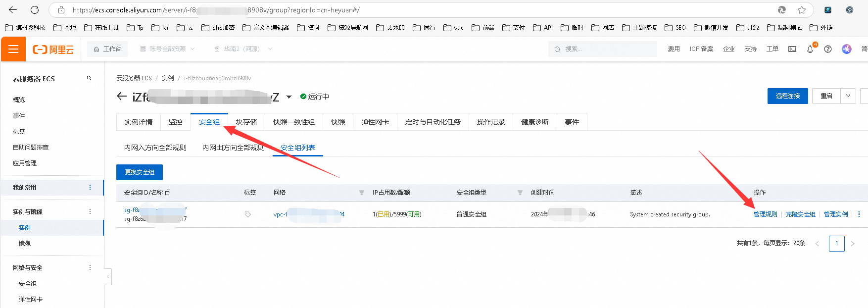Click the help question mark icon
This screenshot has height=308, width=868.
point(828,49)
